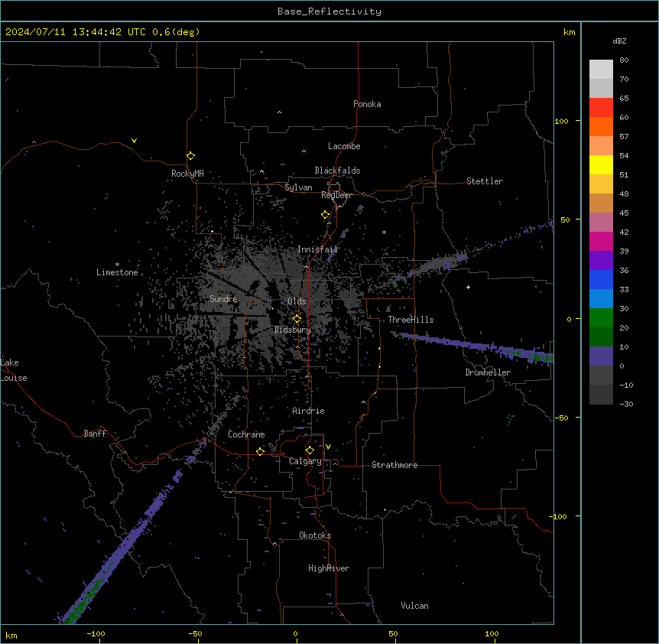
Task: Click the yellow diamond marker below RedDeer
Action: click(325, 215)
